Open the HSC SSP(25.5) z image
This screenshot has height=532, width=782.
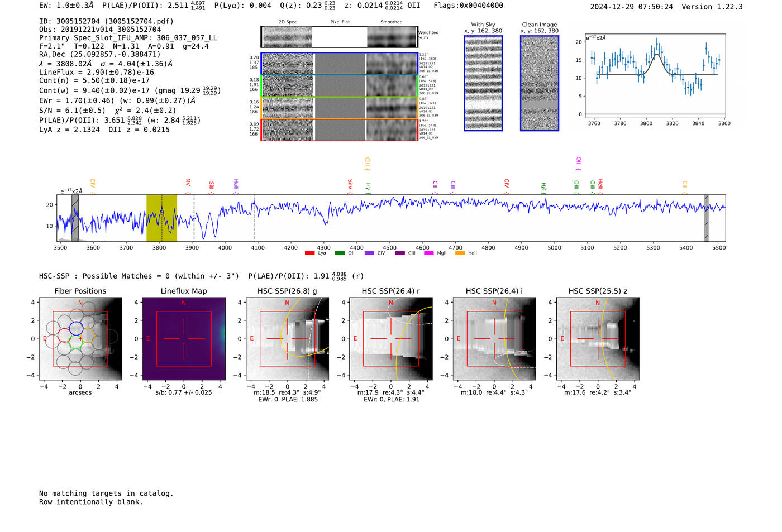point(598,339)
